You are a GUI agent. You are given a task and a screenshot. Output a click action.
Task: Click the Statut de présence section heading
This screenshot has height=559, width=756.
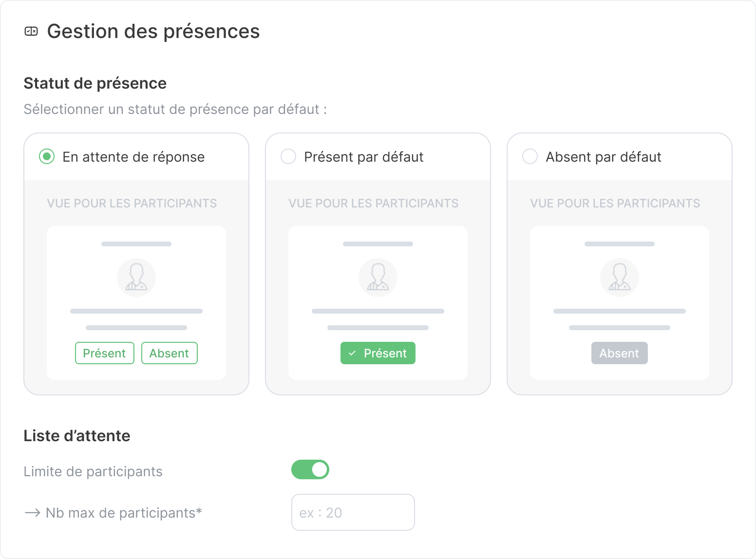tap(94, 83)
